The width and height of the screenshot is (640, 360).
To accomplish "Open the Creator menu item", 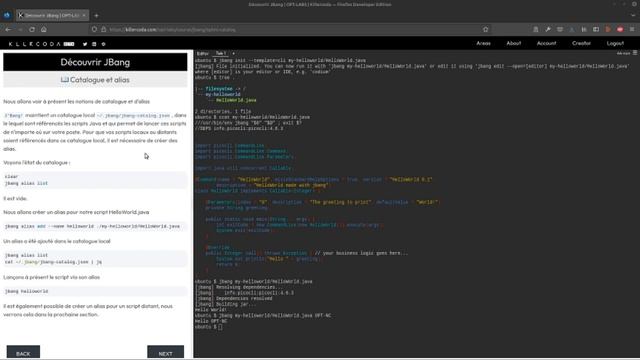I will 581,43.
